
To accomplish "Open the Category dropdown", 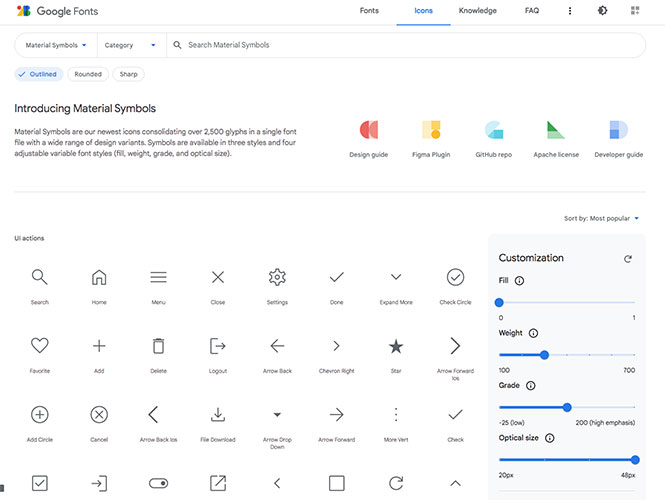I will [130, 45].
